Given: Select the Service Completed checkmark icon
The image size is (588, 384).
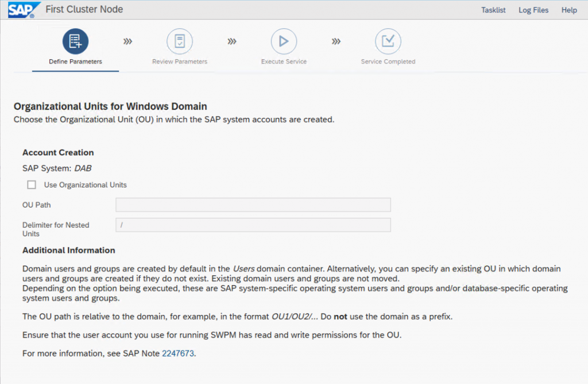Looking at the screenshot, I should coord(388,41).
